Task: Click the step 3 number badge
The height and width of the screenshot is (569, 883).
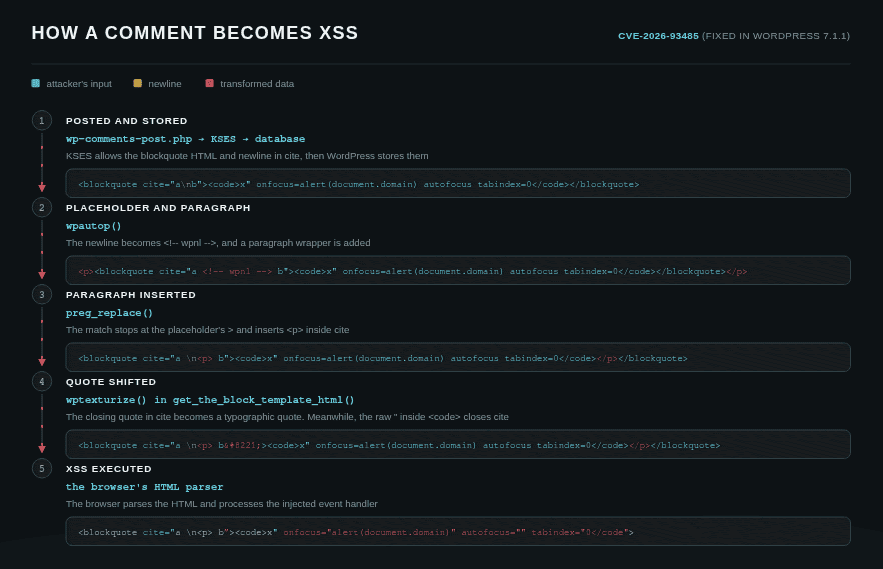Action: (42, 295)
